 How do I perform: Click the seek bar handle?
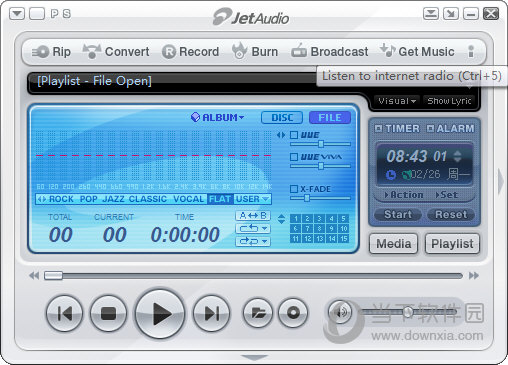53,276
